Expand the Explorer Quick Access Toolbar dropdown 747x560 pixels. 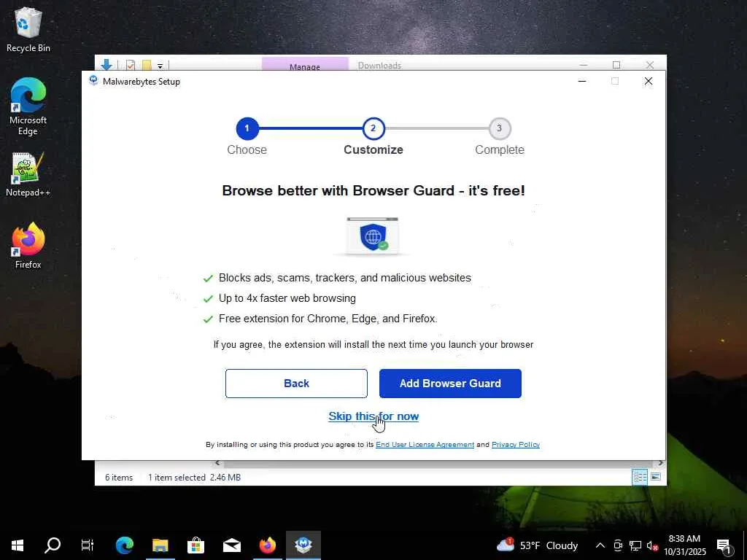click(x=160, y=66)
